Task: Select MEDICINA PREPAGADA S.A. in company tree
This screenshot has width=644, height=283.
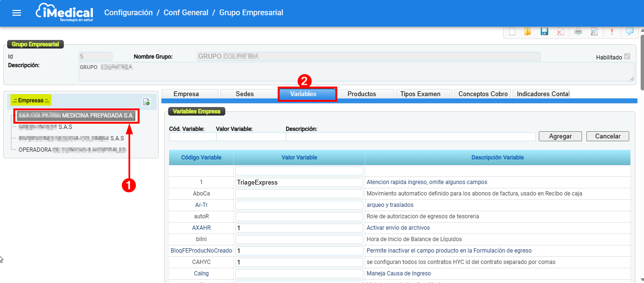Action: (x=77, y=116)
